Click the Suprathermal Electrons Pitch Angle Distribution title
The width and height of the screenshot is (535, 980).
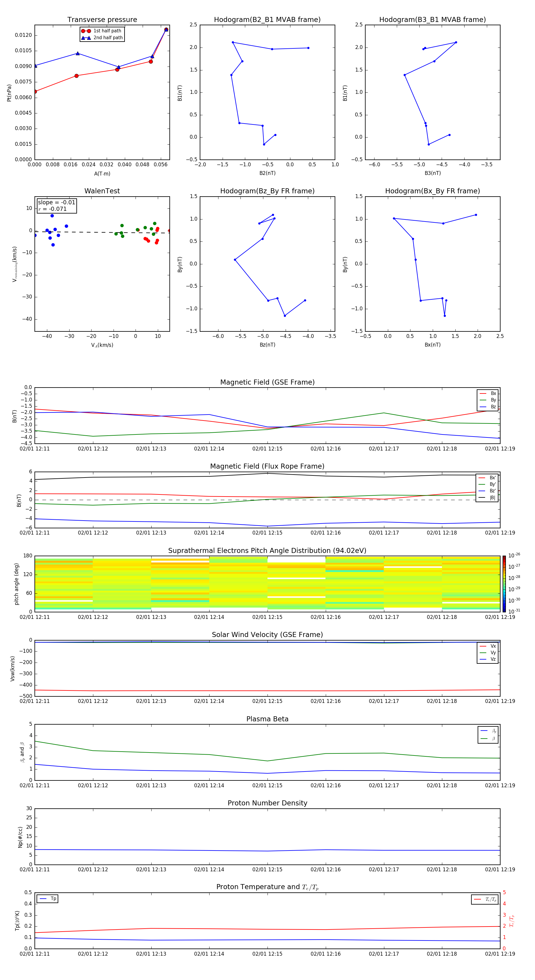point(267,551)
